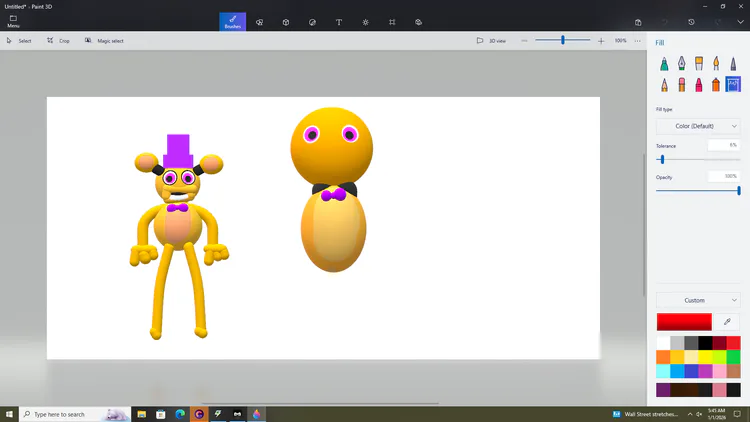750x422 pixels.
Task: Choose the dark red swatch
Action: [719, 343]
